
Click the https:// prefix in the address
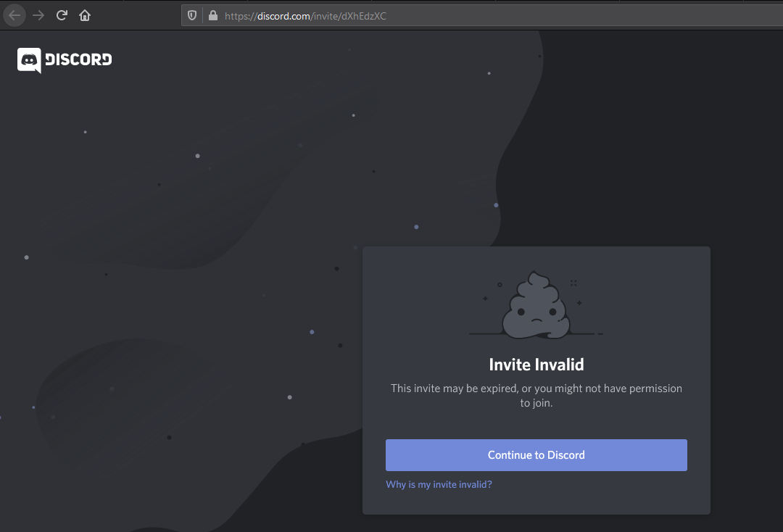[240, 16]
